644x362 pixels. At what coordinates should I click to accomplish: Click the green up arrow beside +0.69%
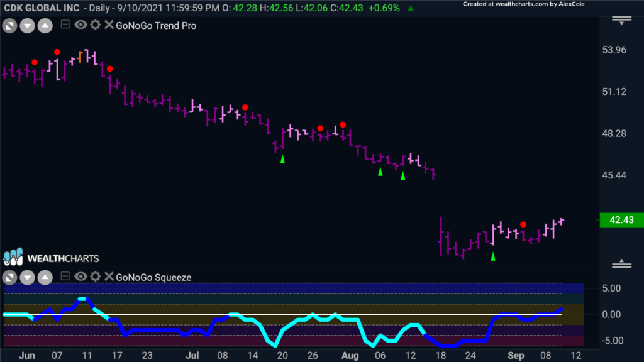(x=411, y=8)
